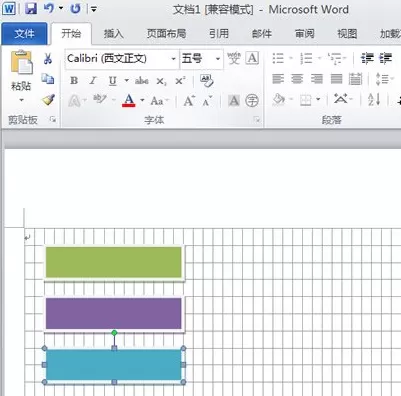The height and width of the screenshot is (396, 401).
Task: Open Customize Quick Access Toolbar dropdown
Action: pos(94,9)
